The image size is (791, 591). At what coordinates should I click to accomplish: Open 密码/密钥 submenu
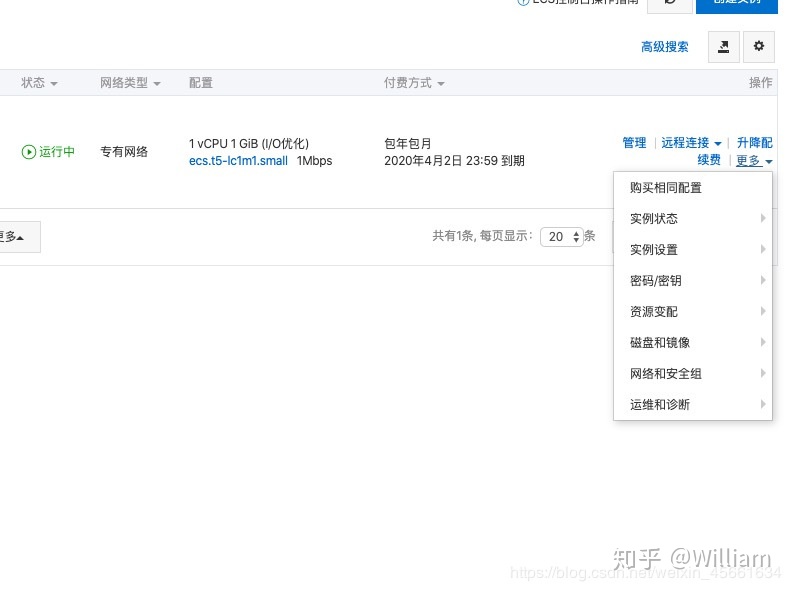pos(693,281)
